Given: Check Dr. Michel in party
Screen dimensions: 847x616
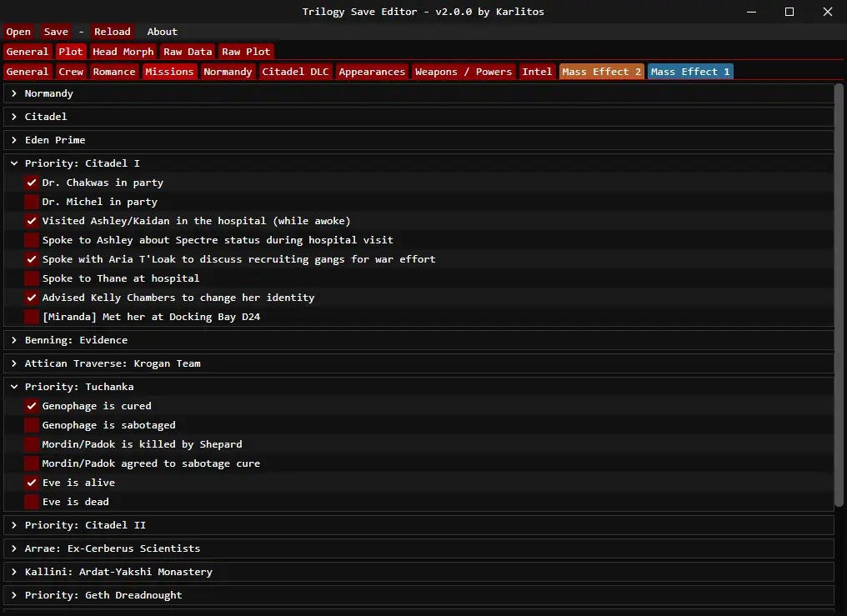Looking at the screenshot, I should [32, 202].
